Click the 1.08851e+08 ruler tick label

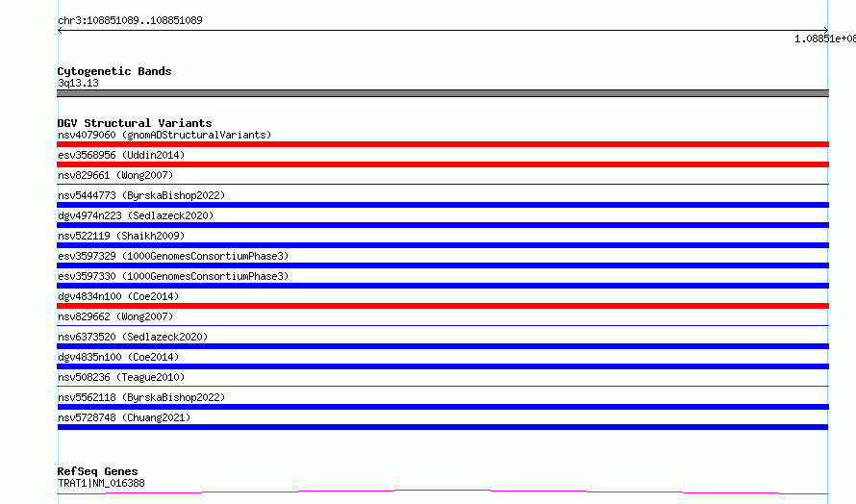(825, 38)
